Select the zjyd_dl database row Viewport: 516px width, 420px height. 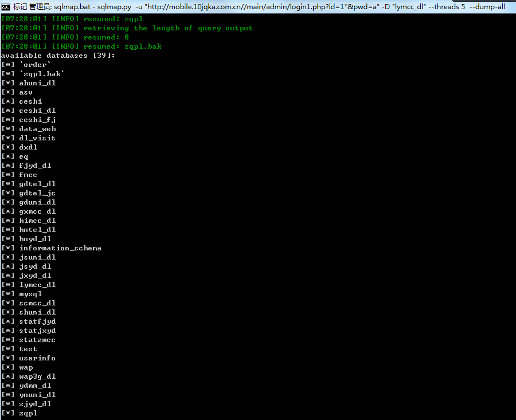26,404
